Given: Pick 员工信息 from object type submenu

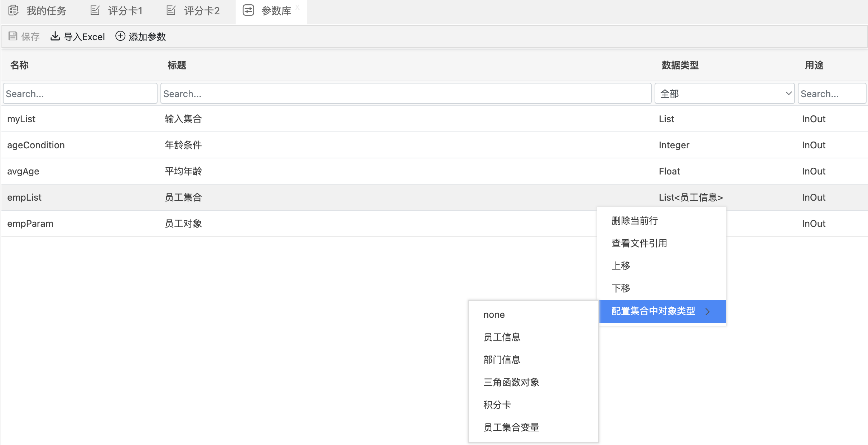Looking at the screenshot, I should click(502, 337).
